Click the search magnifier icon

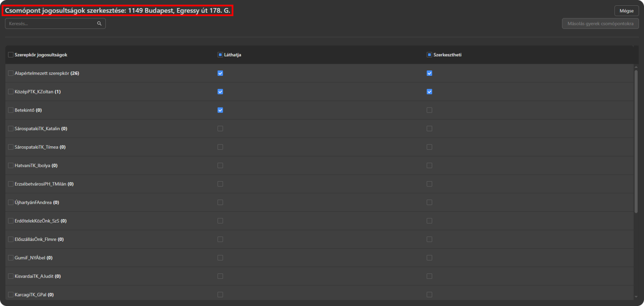tap(99, 24)
